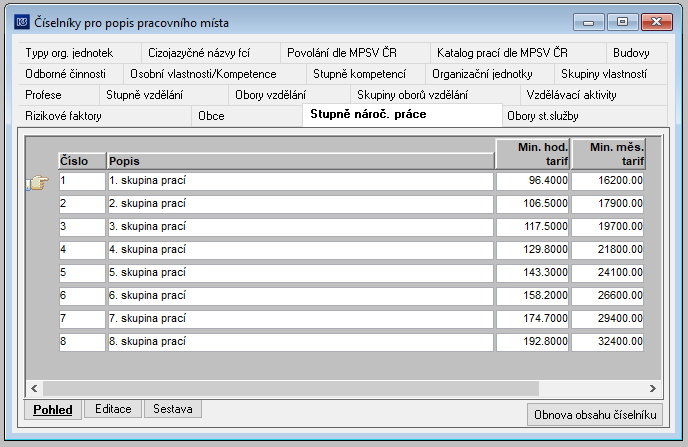
Task: Click hourly tariff value 174.7000
Action: (x=533, y=319)
